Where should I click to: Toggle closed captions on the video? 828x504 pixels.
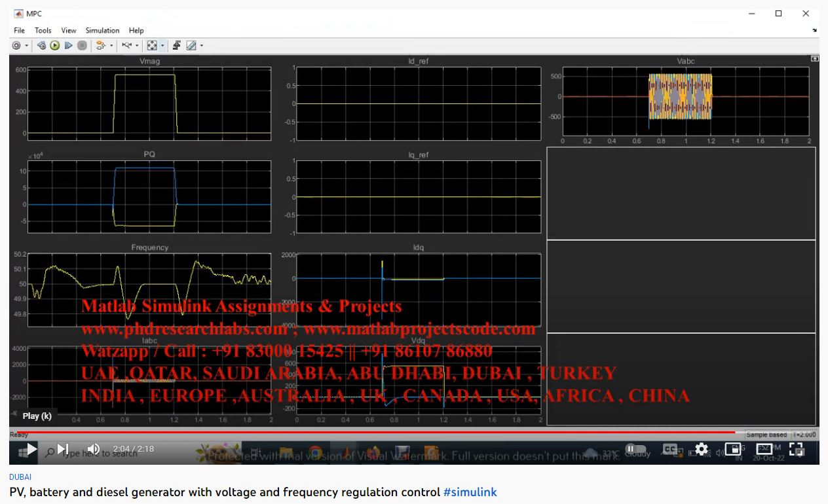coord(669,449)
